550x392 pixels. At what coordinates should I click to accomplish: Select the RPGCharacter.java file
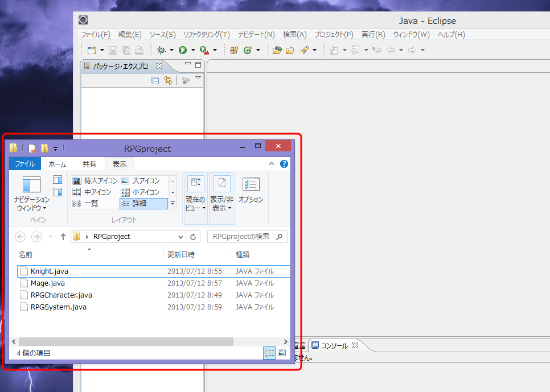pos(154,295)
